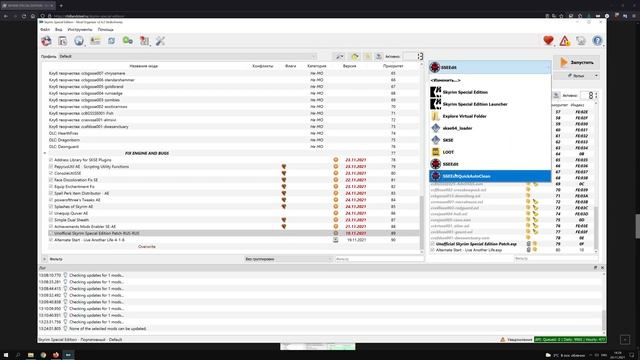The height and width of the screenshot is (360, 640).
Task: Click the heart flag icon on the PapyrusUtil AE row
Action: (x=284, y=167)
